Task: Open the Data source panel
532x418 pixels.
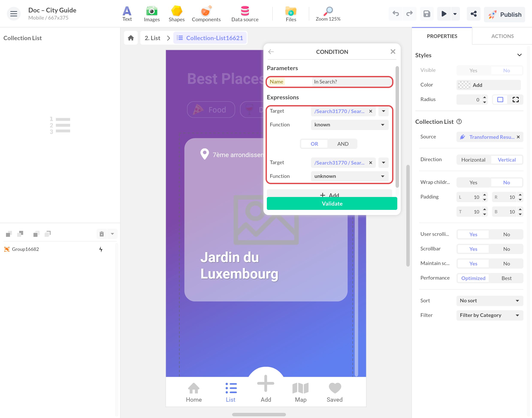Action: (245, 14)
